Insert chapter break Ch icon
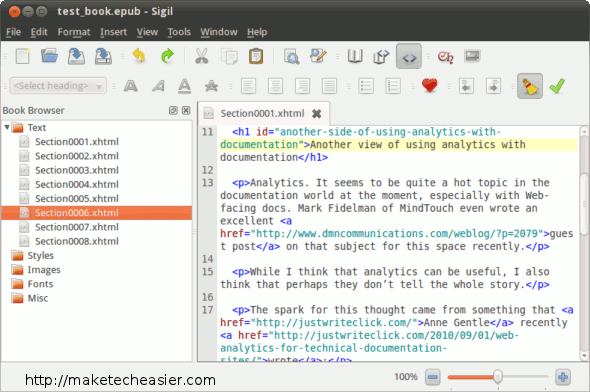The height and width of the screenshot is (392, 590). click(445, 56)
